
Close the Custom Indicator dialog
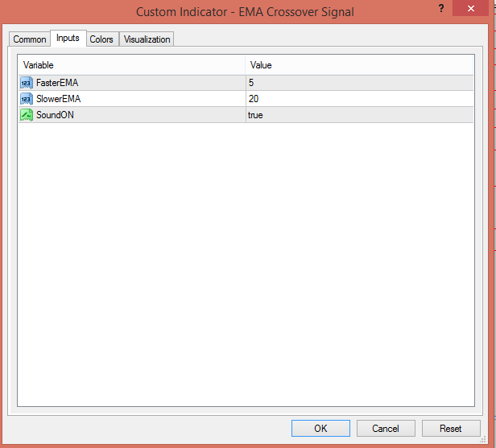pyautogui.click(x=471, y=9)
